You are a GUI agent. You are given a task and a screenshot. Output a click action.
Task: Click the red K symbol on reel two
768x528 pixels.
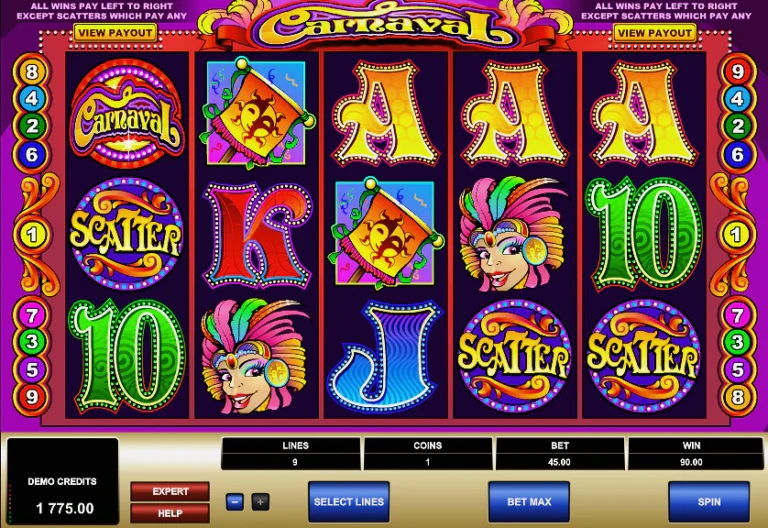point(257,234)
